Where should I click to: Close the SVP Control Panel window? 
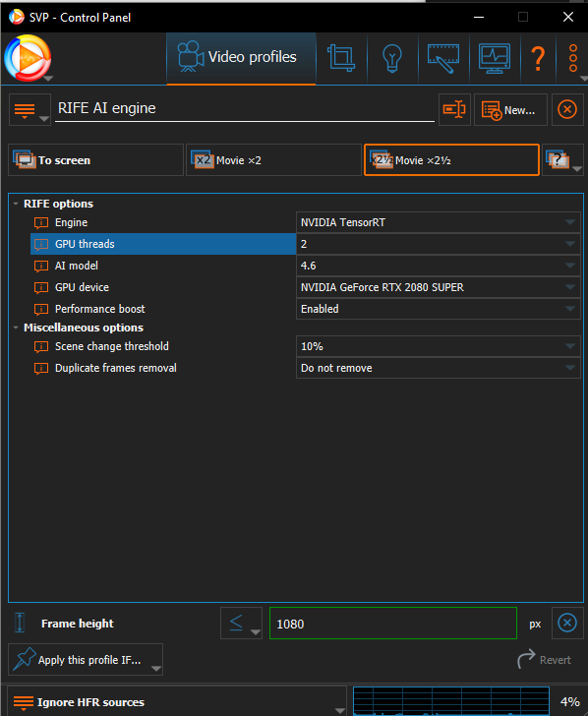pos(568,17)
